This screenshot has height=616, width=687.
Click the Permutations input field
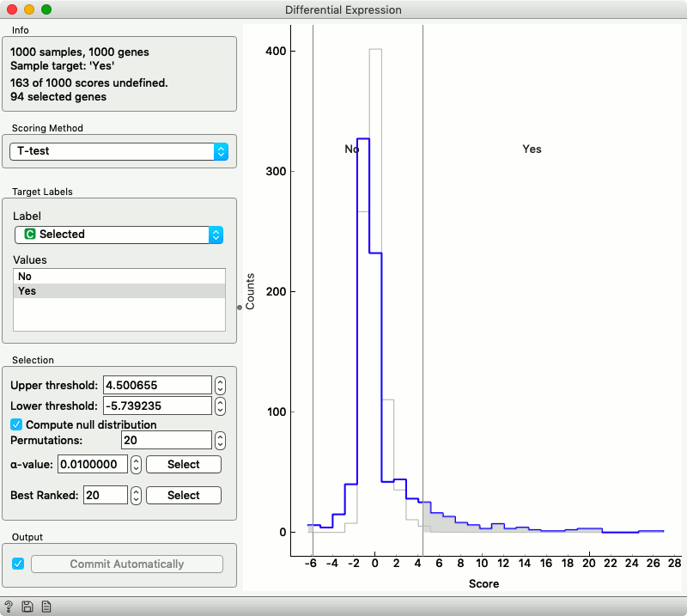[x=167, y=440]
